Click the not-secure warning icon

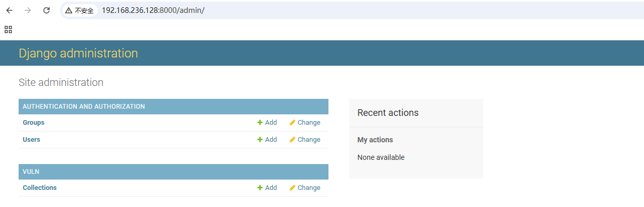click(x=69, y=10)
